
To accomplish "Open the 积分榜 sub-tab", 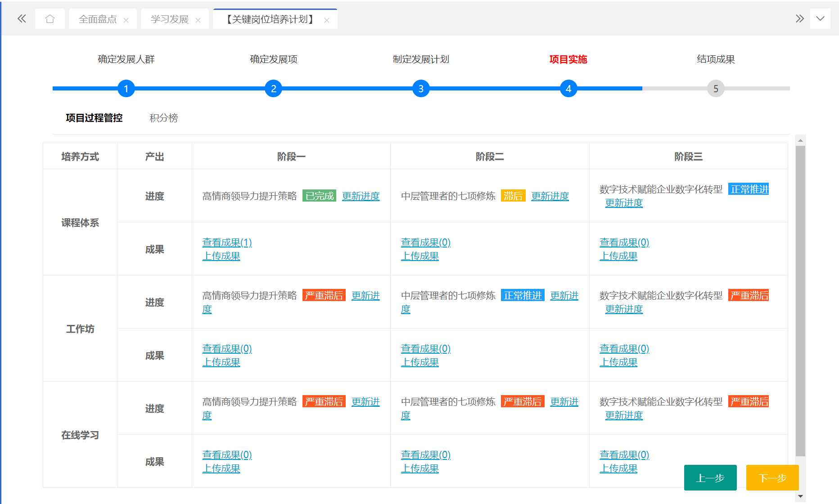I will point(164,118).
